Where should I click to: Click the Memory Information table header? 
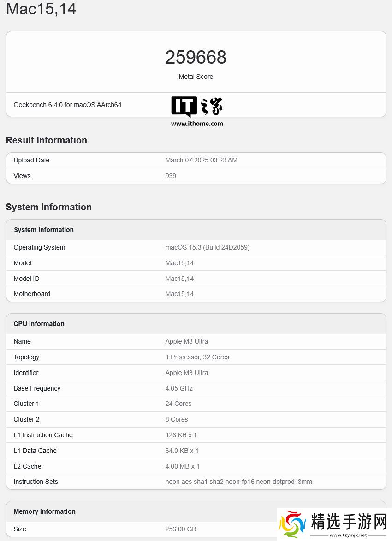pyautogui.click(x=44, y=511)
